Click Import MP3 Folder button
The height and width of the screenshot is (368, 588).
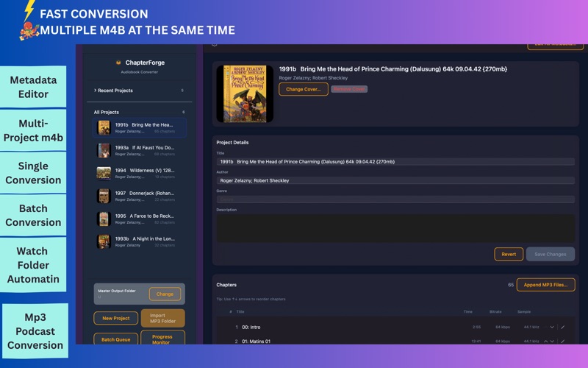click(x=162, y=318)
